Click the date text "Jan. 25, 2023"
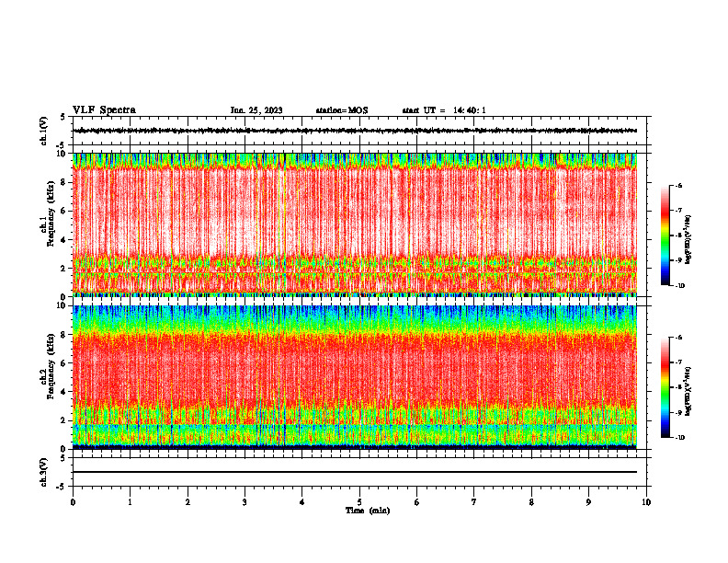The height and width of the screenshot is (563, 728). (x=256, y=110)
